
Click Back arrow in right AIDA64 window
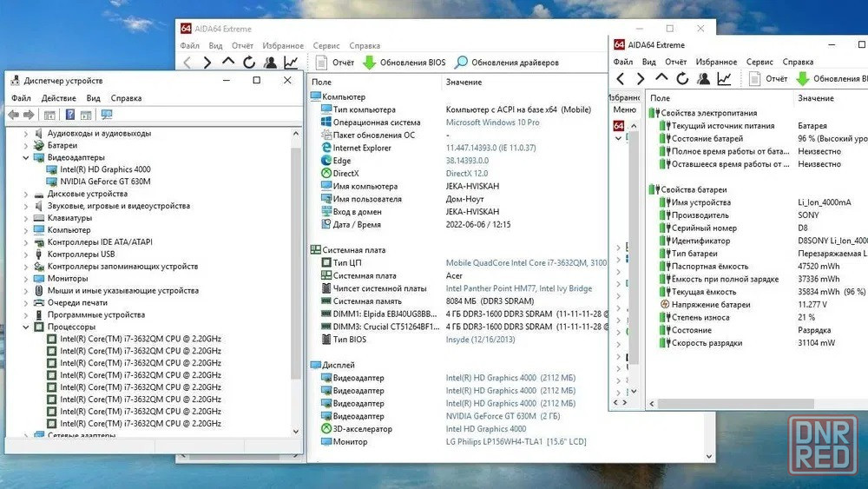621,79
